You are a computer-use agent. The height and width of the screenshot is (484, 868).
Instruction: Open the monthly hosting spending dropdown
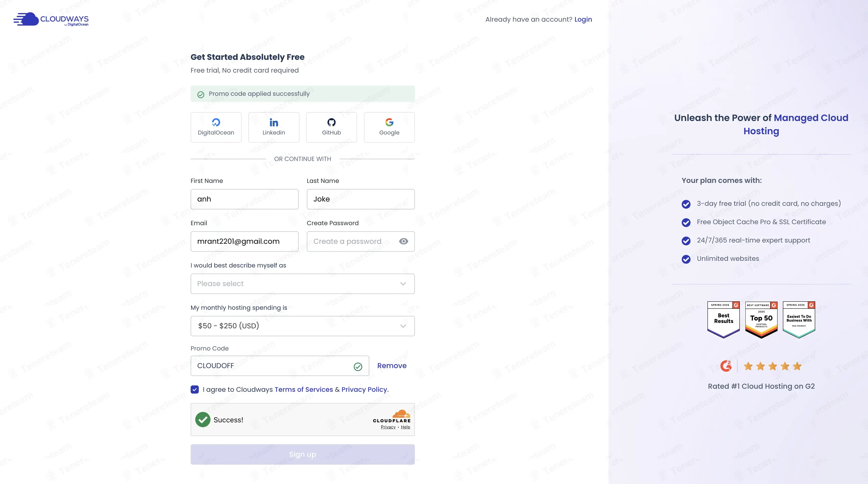point(303,326)
